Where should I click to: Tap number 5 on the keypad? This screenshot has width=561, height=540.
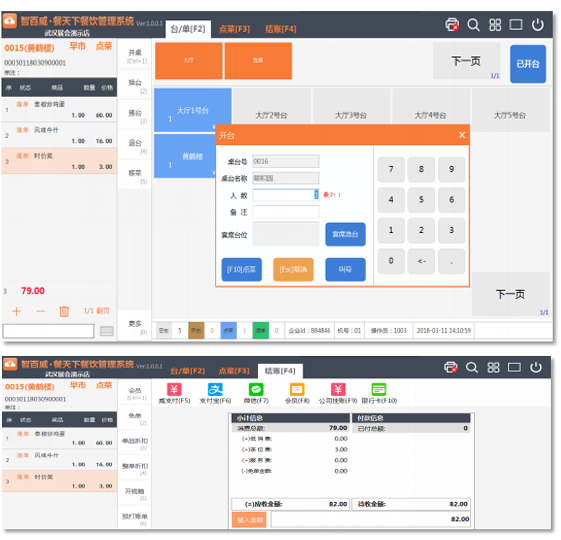(421, 200)
